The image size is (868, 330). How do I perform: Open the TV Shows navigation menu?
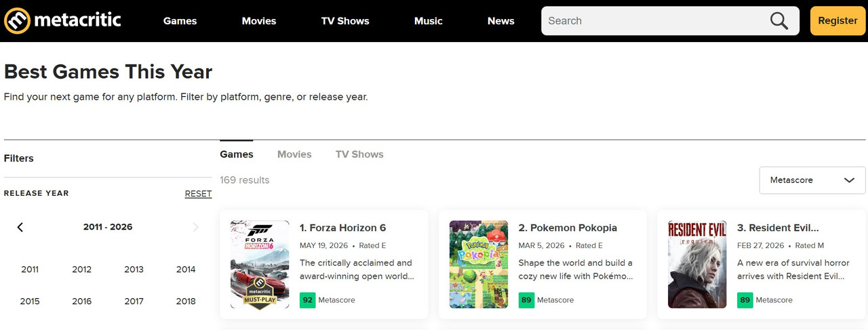[x=345, y=21]
